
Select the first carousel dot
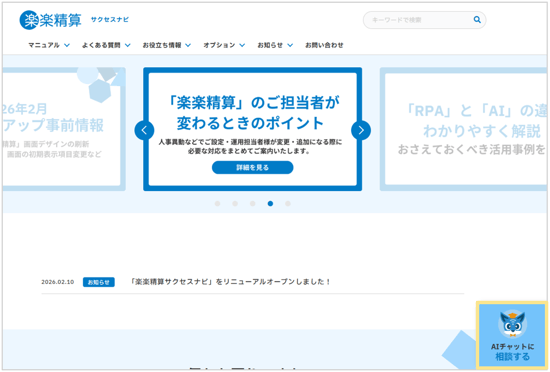(x=217, y=204)
